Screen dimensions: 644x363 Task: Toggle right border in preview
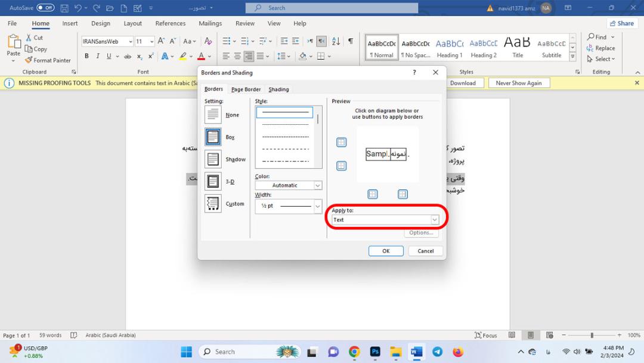[x=402, y=194]
